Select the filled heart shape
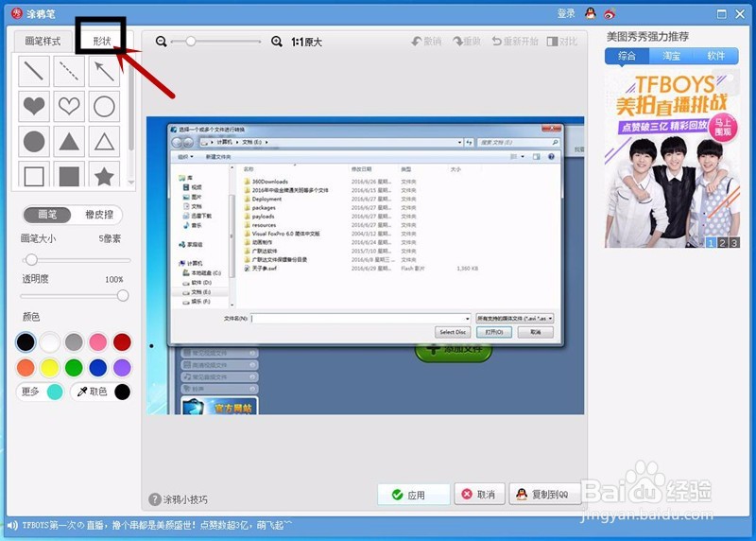 pos(34,106)
